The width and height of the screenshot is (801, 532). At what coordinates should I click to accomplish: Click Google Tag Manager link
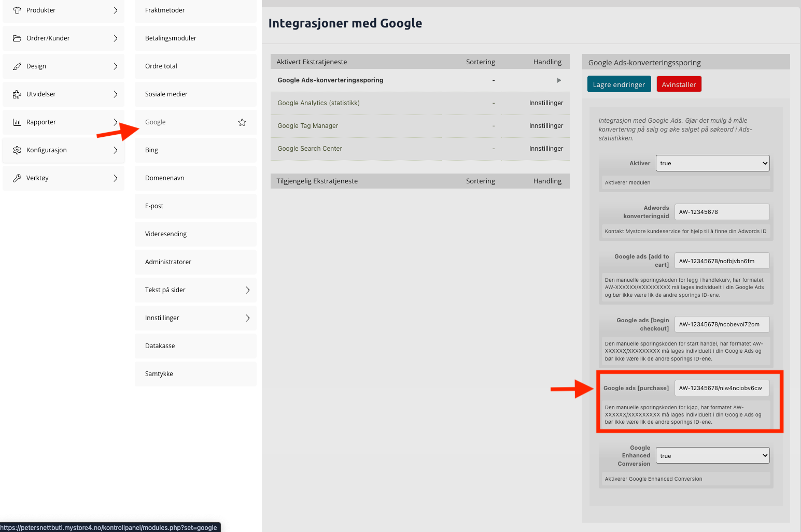pos(307,126)
